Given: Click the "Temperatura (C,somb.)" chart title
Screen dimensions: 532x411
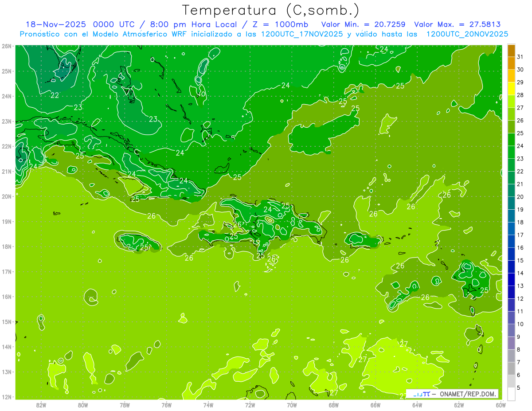Looking at the screenshot, I should [x=271, y=10].
